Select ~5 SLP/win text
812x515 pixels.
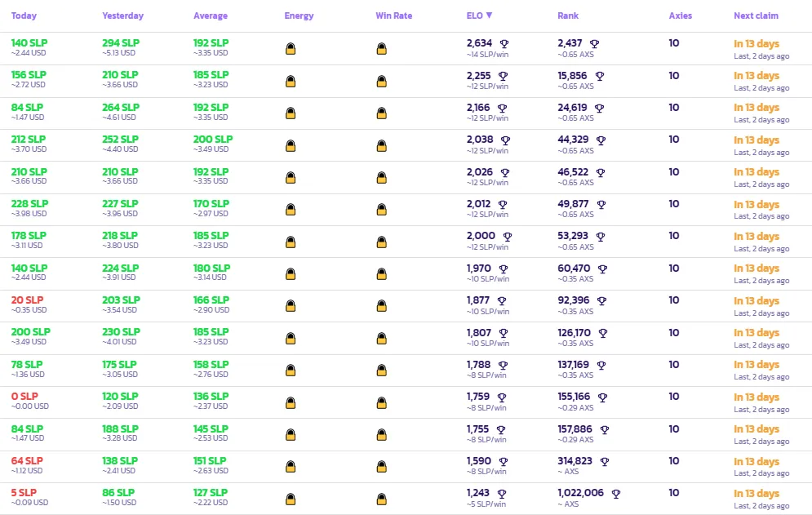click(486, 504)
